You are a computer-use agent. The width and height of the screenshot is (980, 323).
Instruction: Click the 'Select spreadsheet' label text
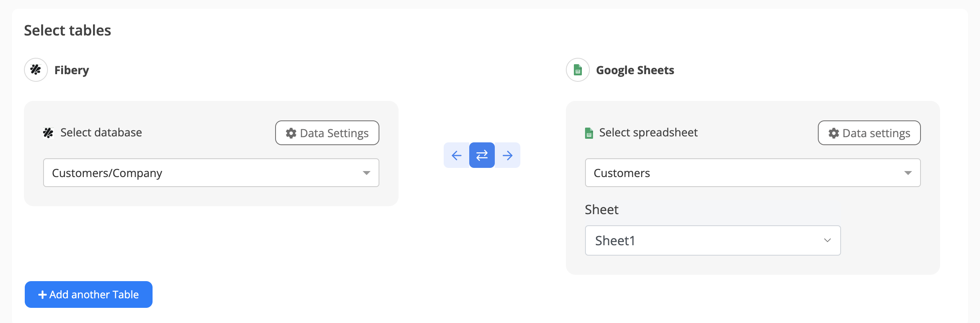tap(648, 132)
